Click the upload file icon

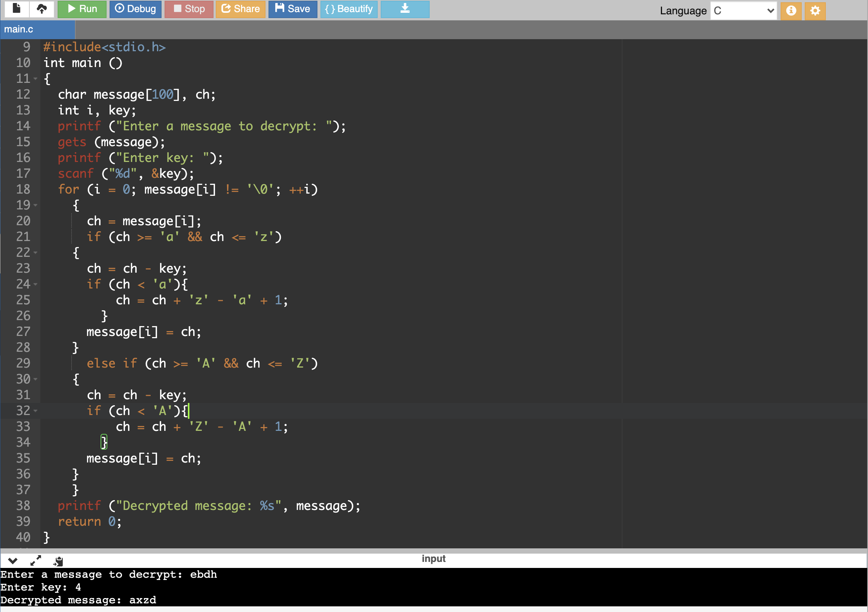[x=41, y=9]
